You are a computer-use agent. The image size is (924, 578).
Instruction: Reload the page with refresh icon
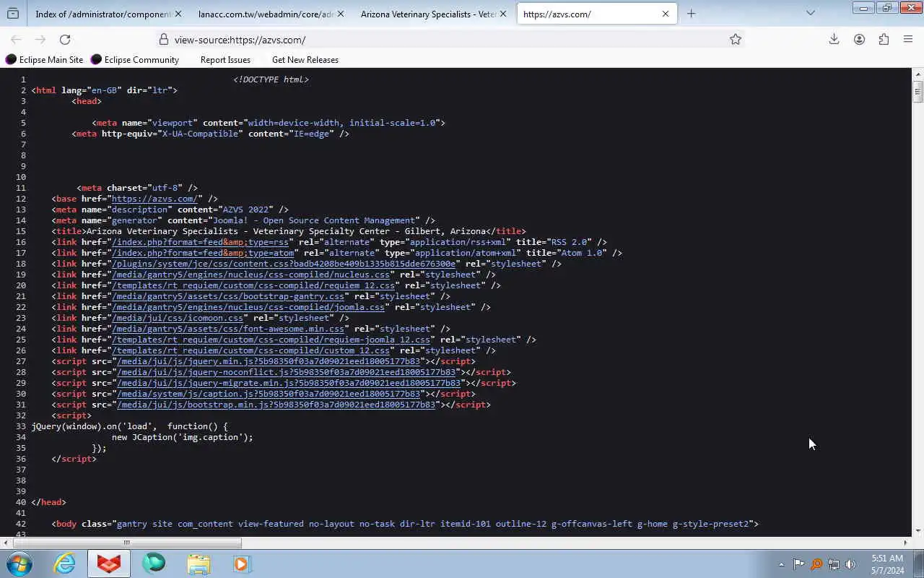click(x=65, y=40)
